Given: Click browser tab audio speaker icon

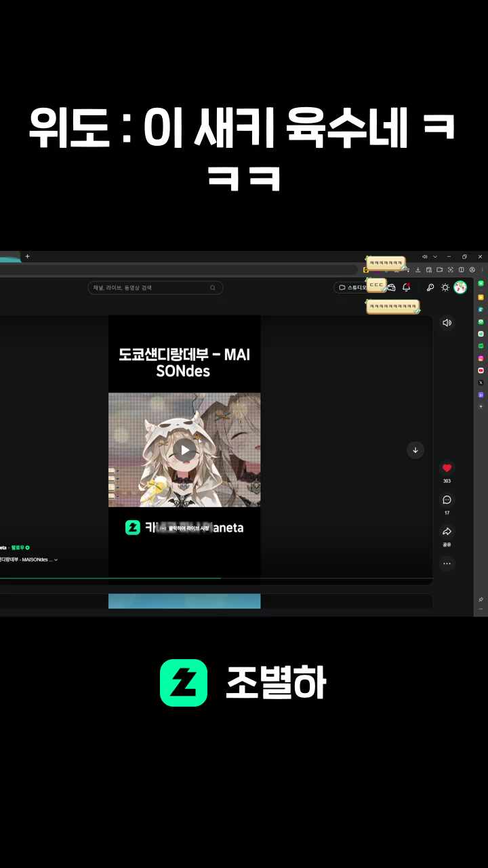Looking at the screenshot, I should [424, 257].
